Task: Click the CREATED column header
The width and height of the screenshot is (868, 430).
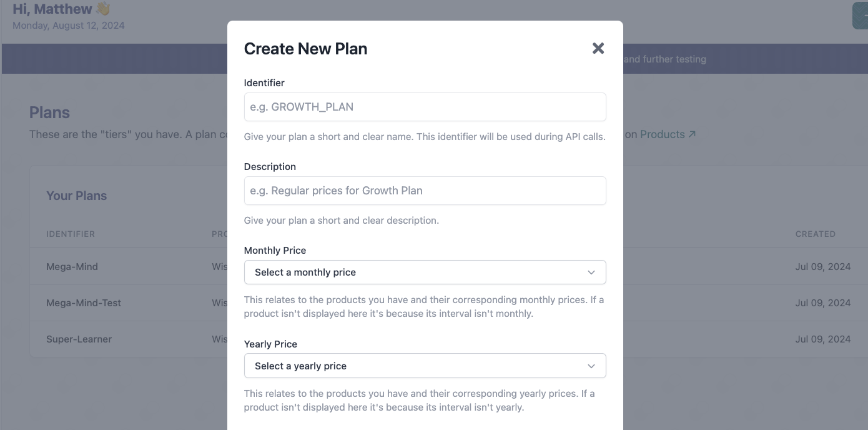Action: 815,234
